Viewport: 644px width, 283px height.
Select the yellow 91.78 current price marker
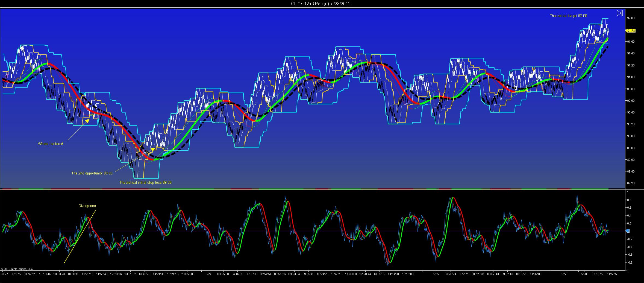[631, 31]
